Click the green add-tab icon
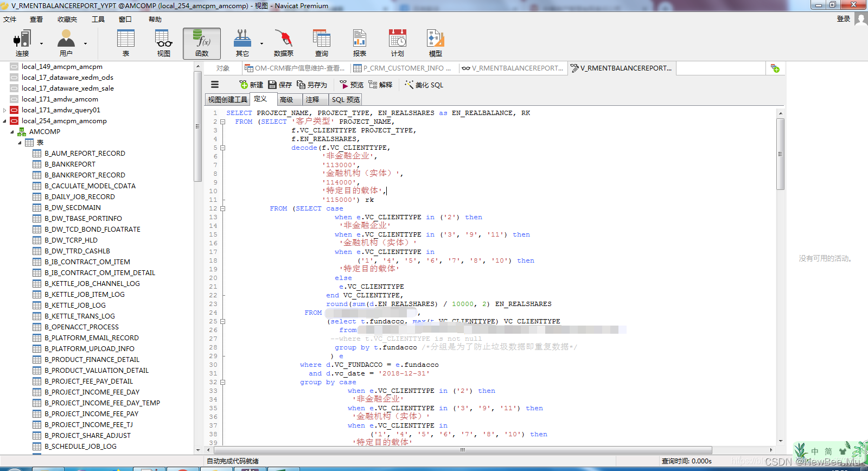 click(x=775, y=68)
